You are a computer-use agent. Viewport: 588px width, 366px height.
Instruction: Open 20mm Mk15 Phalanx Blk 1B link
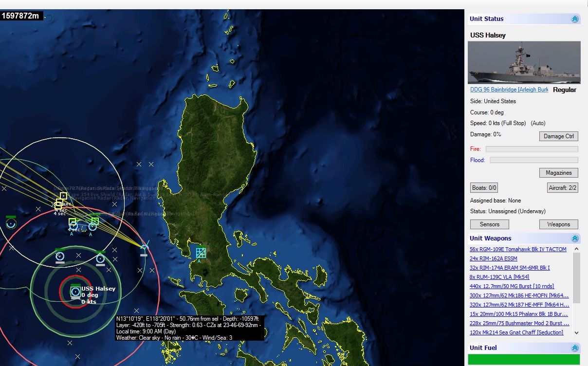click(518, 314)
